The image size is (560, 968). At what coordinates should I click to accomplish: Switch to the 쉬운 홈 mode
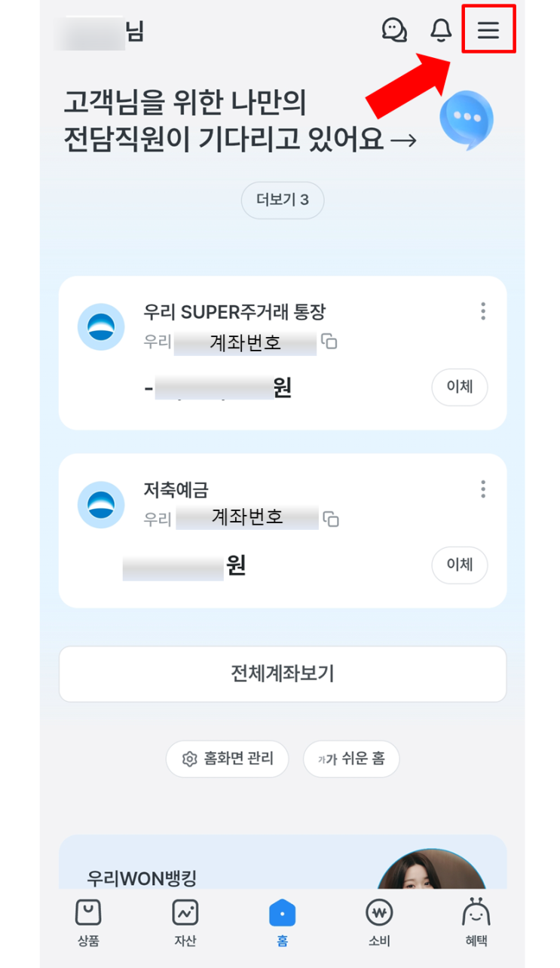[x=351, y=758]
